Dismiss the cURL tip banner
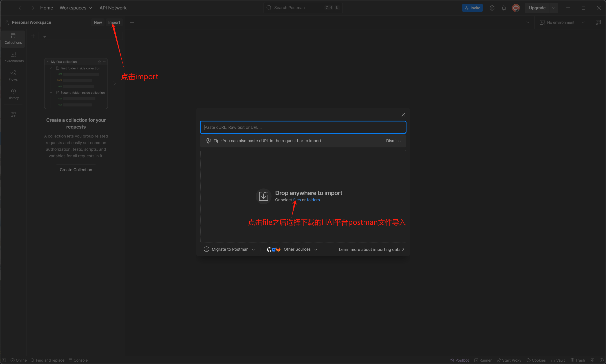 pos(393,141)
